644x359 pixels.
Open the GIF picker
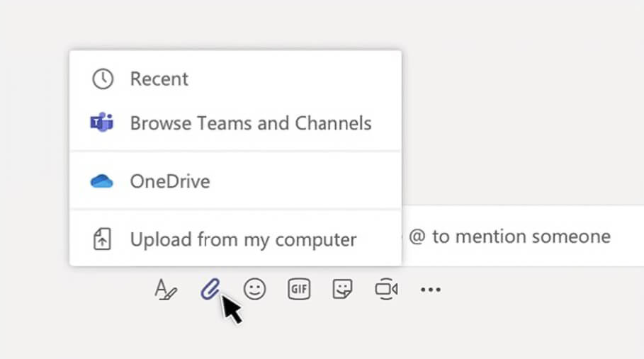tap(299, 289)
